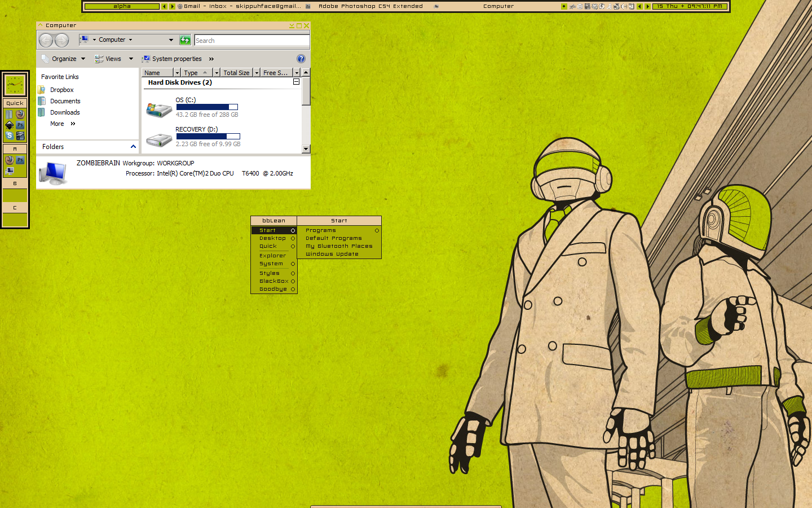This screenshot has width=812, height=508.
Task: Select Default Programs menu entry
Action: click(339, 238)
